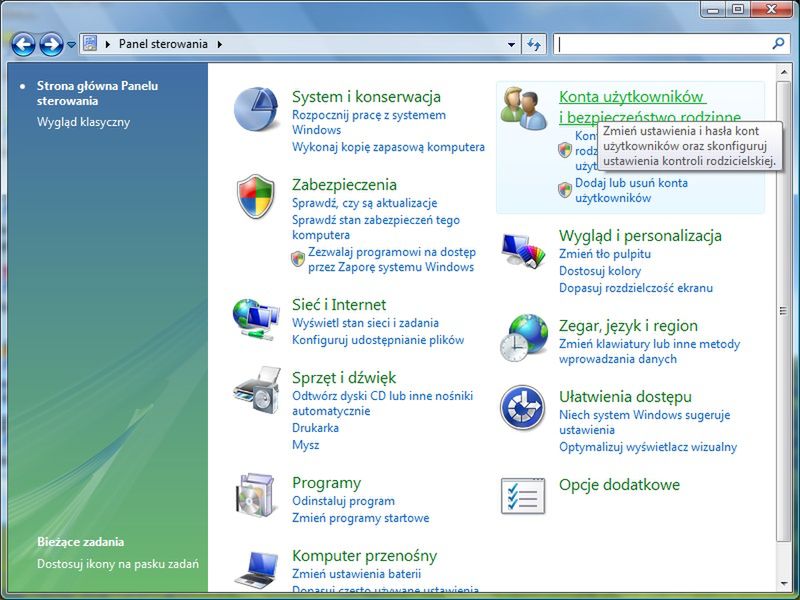Click Wykonaj kopię zapasową komputera
The height and width of the screenshot is (600, 800).
(x=388, y=147)
